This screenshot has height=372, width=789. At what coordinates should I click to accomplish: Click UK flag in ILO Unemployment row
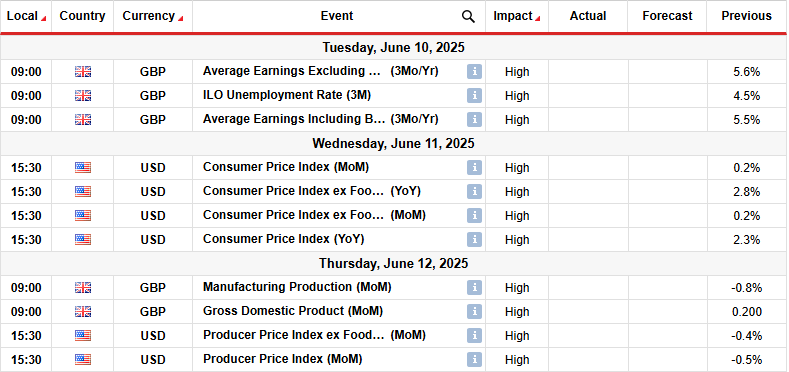(83, 96)
